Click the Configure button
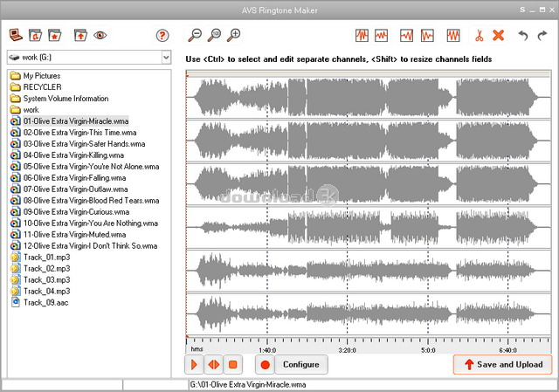The width and height of the screenshot is (559, 392). pos(301,365)
